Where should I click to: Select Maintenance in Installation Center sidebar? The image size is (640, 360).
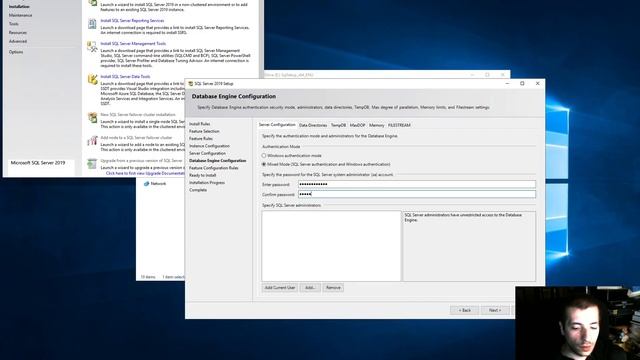click(20, 15)
